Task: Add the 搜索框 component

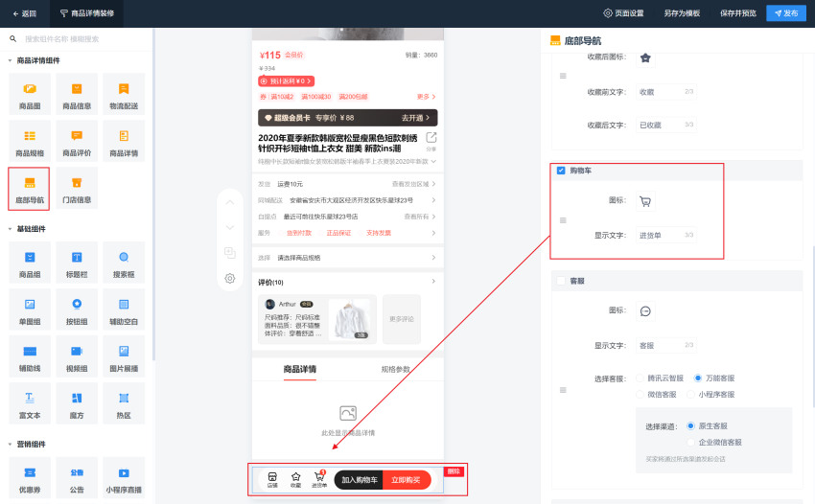Action: point(124,263)
